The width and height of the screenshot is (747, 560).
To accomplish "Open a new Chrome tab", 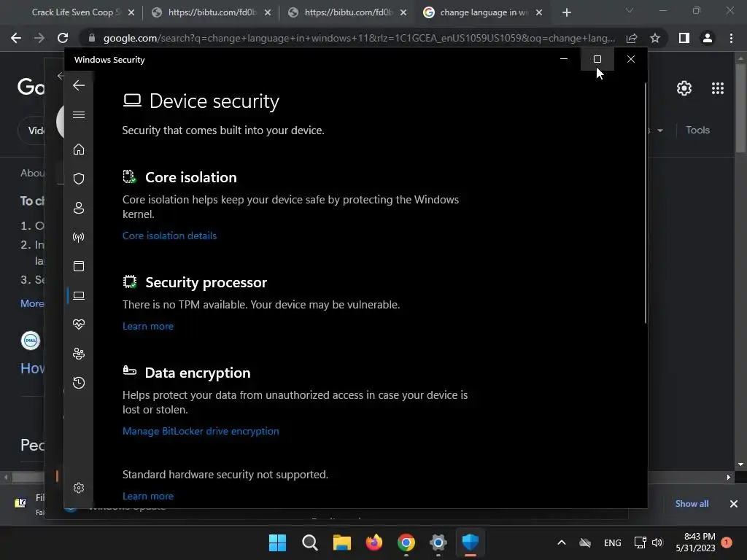I will coord(567,12).
